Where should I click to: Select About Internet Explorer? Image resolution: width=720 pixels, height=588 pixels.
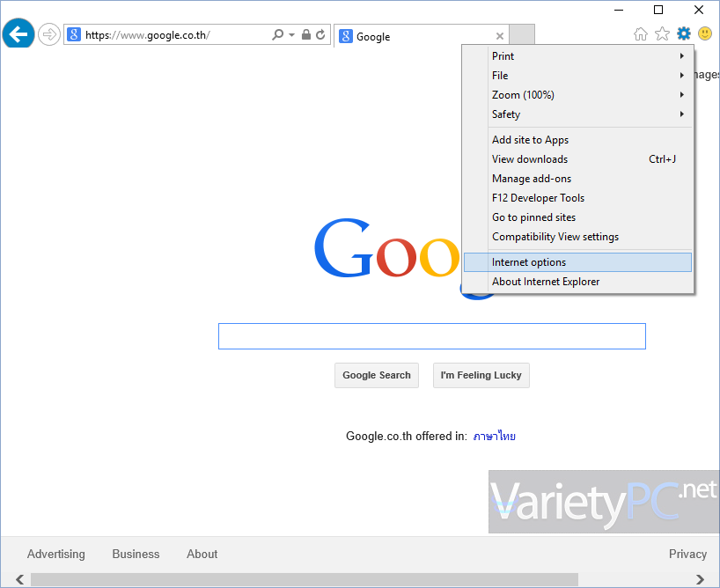(x=577, y=281)
